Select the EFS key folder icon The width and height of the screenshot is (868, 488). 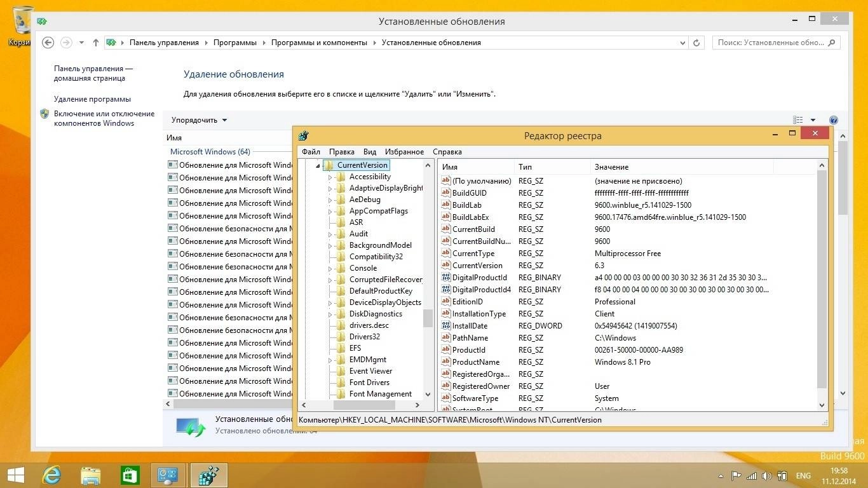tap(341, 348)
